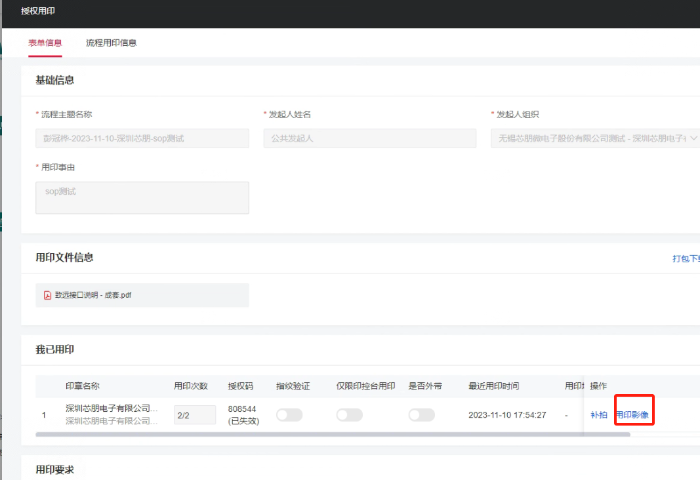
Task: Click the 用印次数 field showing 2/2
Action: click(194, 414)
